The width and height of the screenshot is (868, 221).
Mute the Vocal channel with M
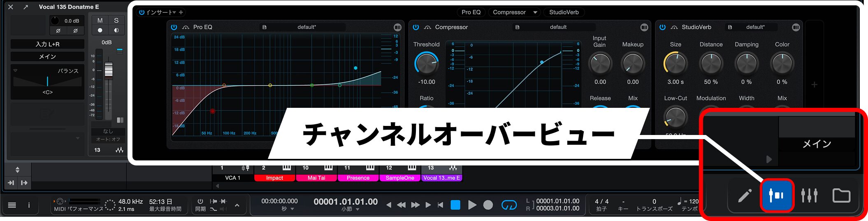[x=100, y=21]
